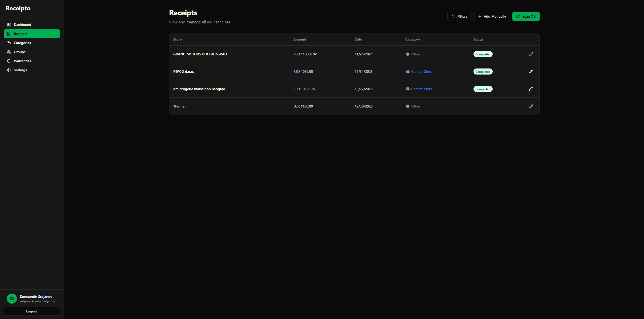This screenshot has height=319, width=644.
Task: Select the Dashboard grid icon in sidebar
Action: (9, 25)
